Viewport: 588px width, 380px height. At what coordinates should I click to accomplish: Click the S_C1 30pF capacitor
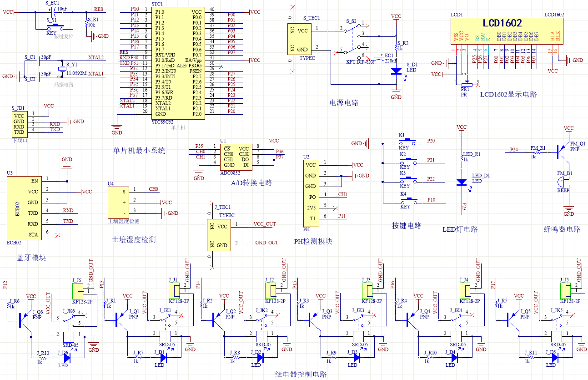(x=37, y=61)
